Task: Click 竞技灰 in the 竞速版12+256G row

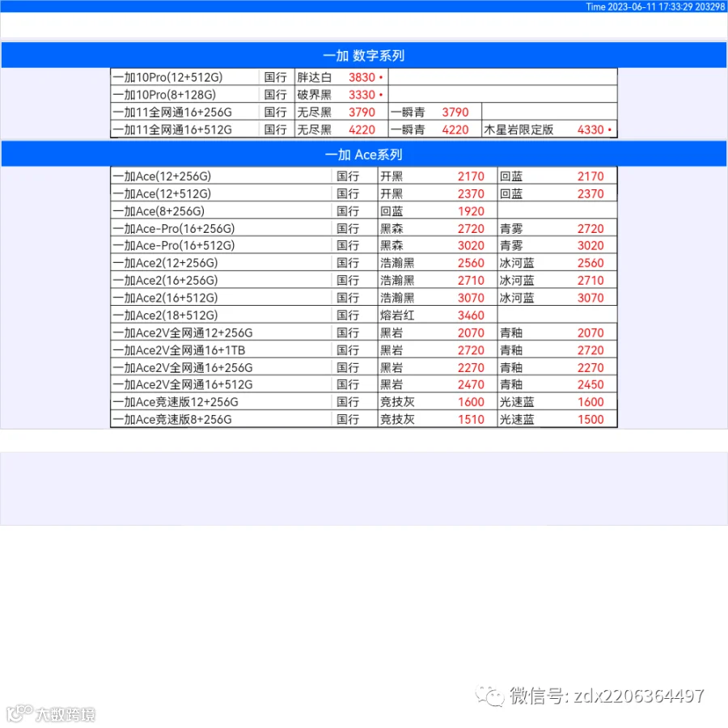Action: coord(397,402)
